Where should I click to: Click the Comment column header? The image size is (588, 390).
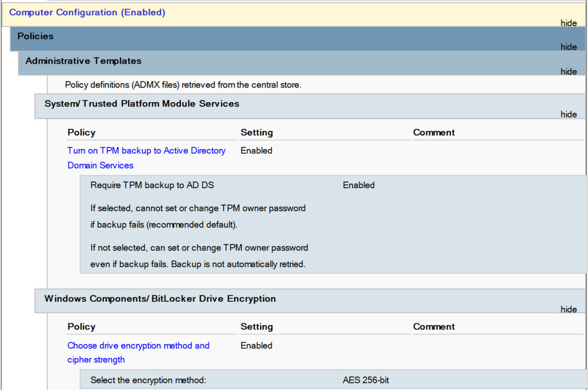click(x=433, y=132)
